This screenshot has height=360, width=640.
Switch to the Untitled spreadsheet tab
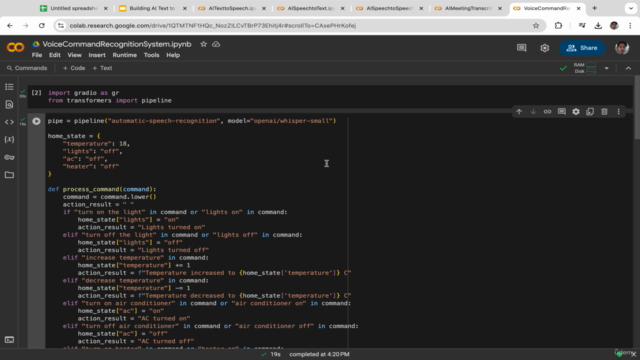point(74,8)
